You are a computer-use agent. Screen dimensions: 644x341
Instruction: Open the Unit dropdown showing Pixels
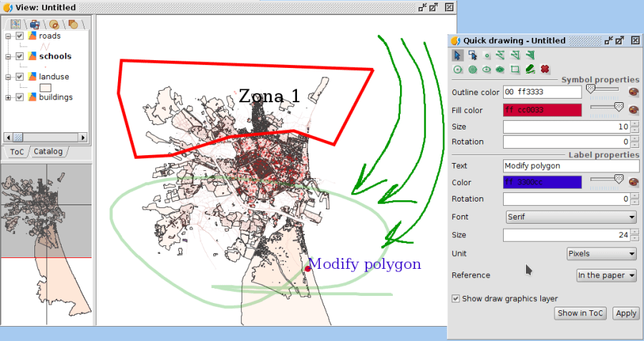click(600, 254)
